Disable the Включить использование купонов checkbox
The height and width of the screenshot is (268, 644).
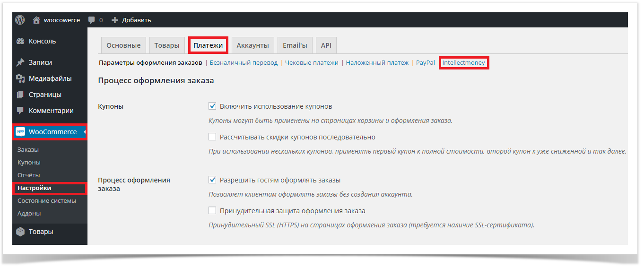pos(212,106)
